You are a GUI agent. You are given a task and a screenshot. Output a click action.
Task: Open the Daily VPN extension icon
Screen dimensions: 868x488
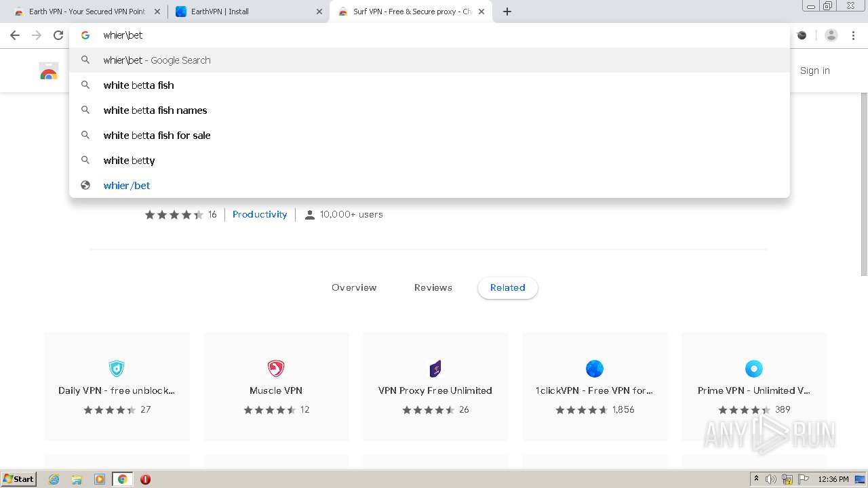coord(117,369)
